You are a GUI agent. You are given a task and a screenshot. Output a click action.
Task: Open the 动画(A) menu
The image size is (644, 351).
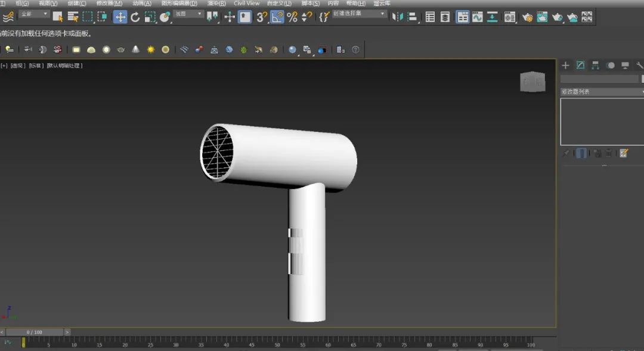coord(142,4)
